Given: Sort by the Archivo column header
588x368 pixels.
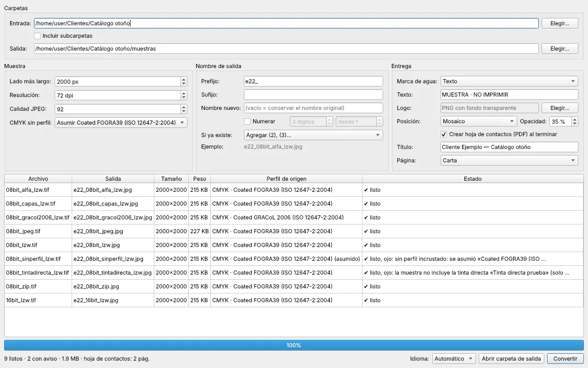Looking at the screenshot, I should coord(38,179).
